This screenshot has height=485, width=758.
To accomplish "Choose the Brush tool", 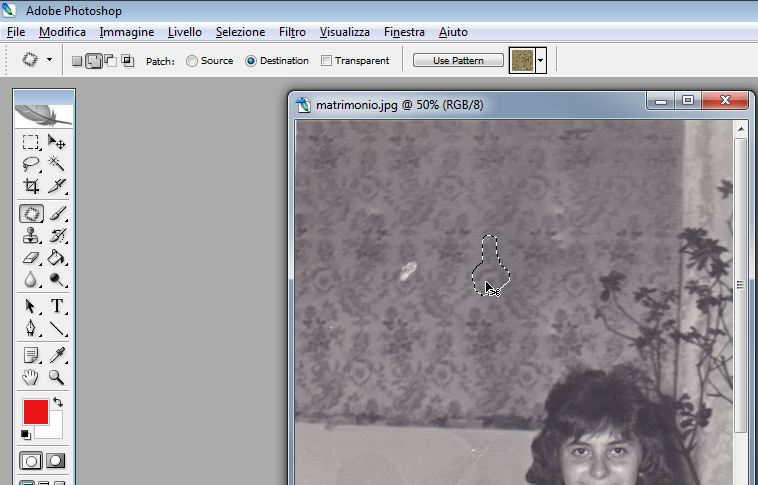I will pyautogui.click(x=57, y=214).
